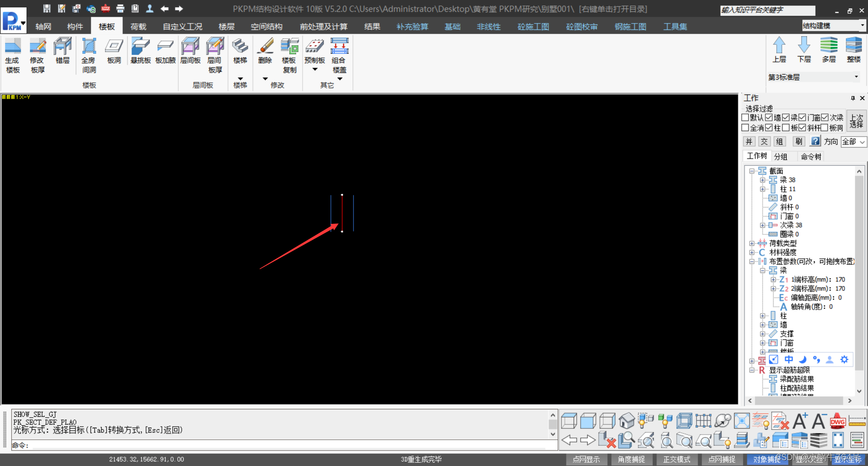Expand the 材料强度 tree node
The height and width of the screenshot is (466, 868).
[x=752, y=252]
